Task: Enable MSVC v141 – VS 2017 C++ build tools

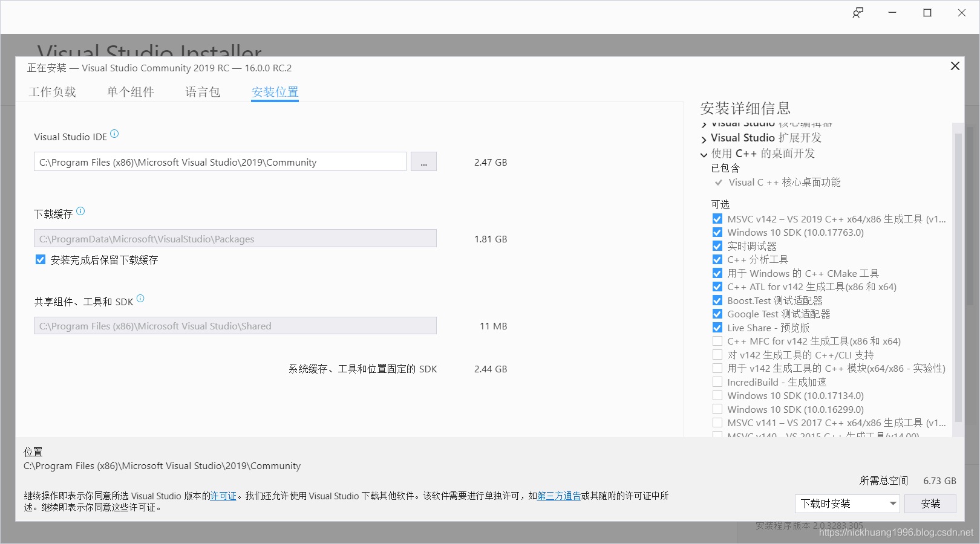Action: 717,423
